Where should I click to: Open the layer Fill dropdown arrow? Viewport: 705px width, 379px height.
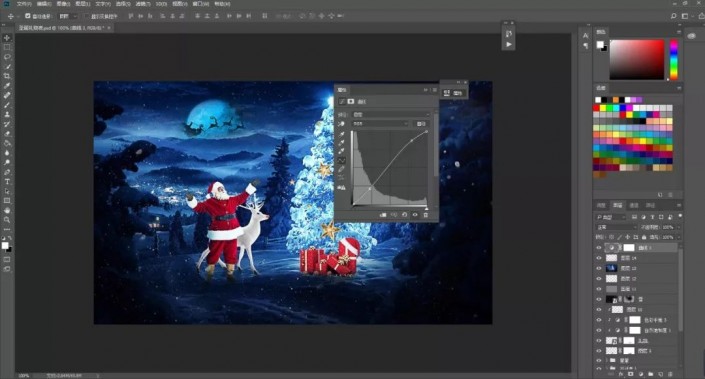pos(678,237)
